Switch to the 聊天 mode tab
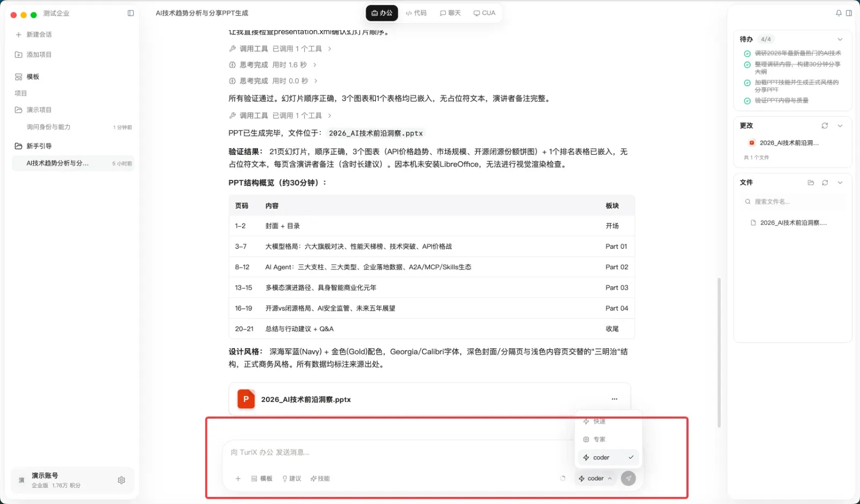The image size is (860, 504). pos(450,13)
